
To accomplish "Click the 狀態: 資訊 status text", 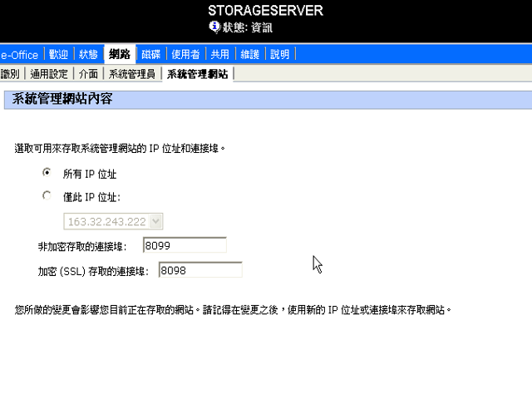I will [x=248, y=27].
